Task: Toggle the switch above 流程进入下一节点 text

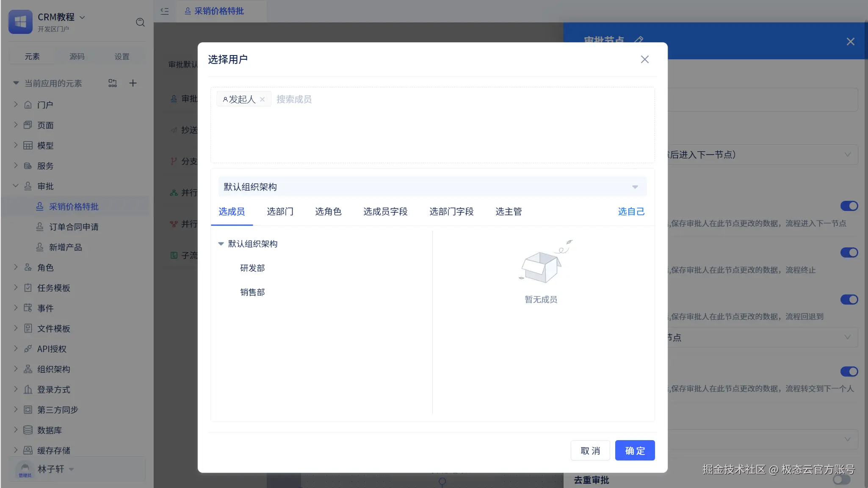Action: tap(849, 206)
